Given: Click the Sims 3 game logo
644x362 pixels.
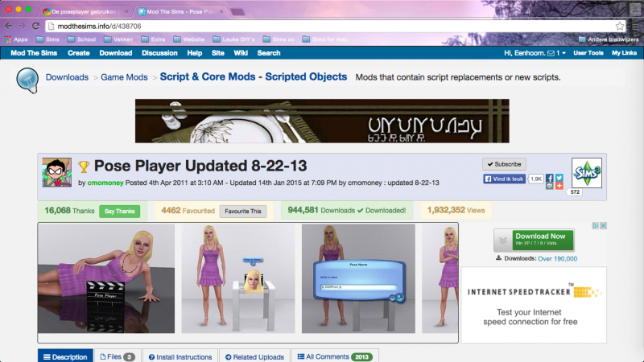Looking at the screenshot, I should [587, 173].
